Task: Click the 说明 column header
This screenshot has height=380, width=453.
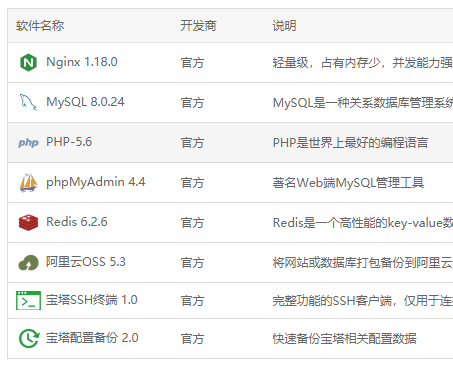Action: point(284,26)
